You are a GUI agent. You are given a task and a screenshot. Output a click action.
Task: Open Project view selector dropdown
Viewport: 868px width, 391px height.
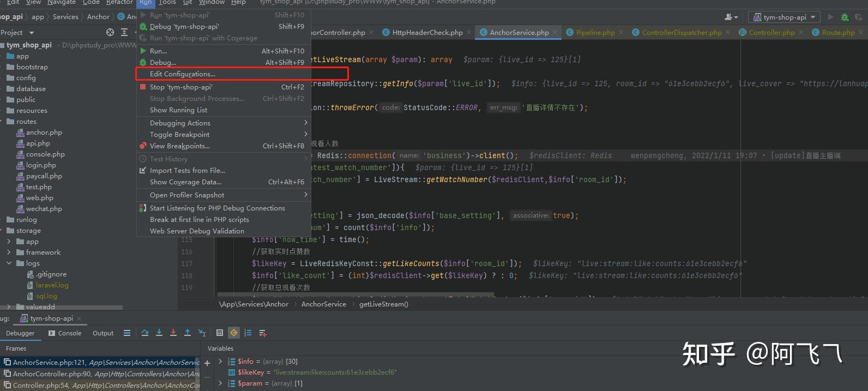point(17,32)
